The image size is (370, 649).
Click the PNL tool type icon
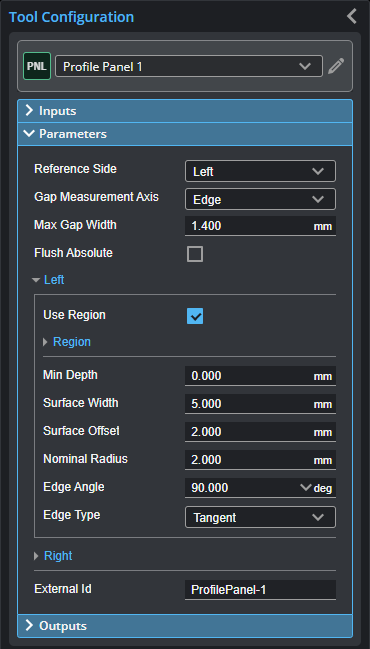(37, 66)
